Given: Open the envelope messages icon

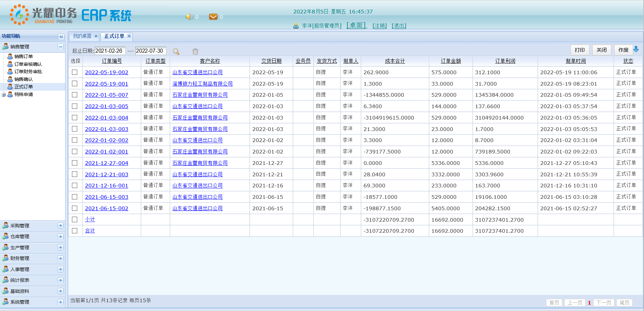Looking at the screenshot, I should coord(213,16).
